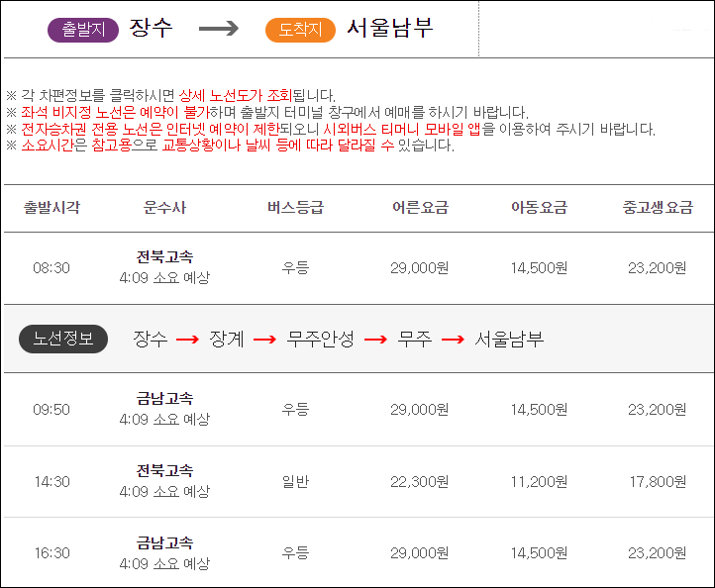Viewport: 715px width, 588px height.
Task: Click child fare 14,500원 in 16:30 row
Action: coord(539,553)
